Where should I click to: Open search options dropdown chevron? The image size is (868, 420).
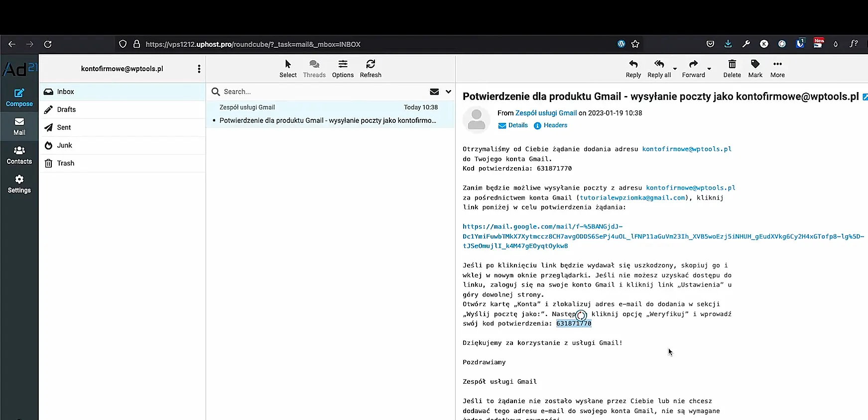coord(448,92)
